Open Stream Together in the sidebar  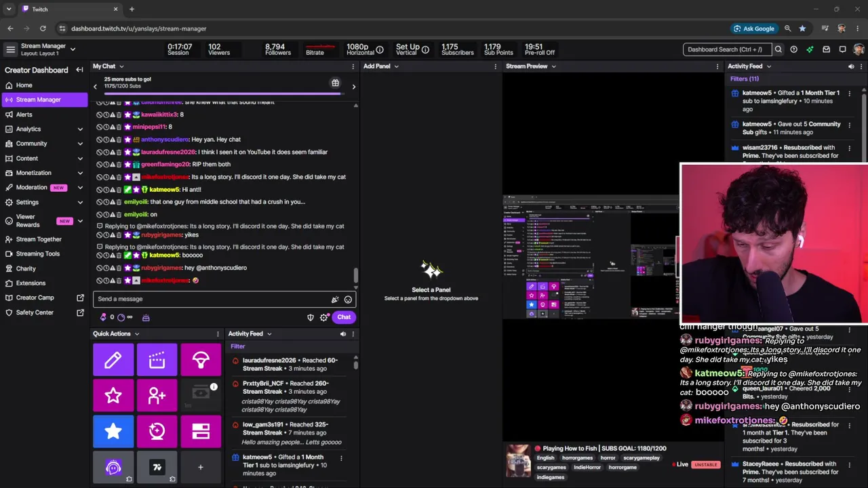[44, 239]
